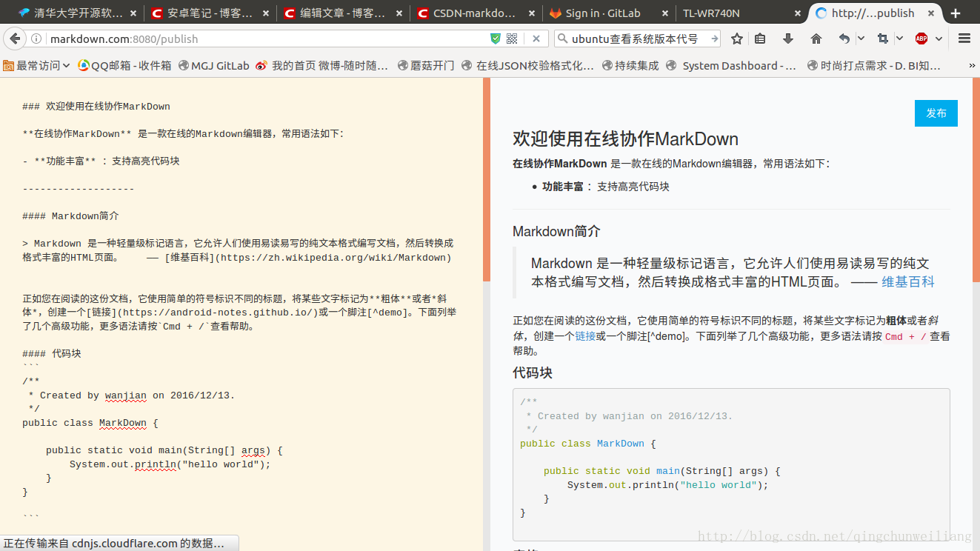Open 持续集成 bookmark

[x=630, y=66]
